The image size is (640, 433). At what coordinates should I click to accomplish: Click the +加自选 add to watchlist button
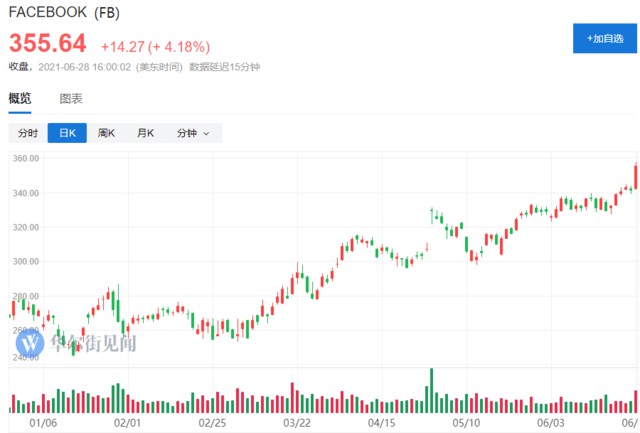[605, 38]
